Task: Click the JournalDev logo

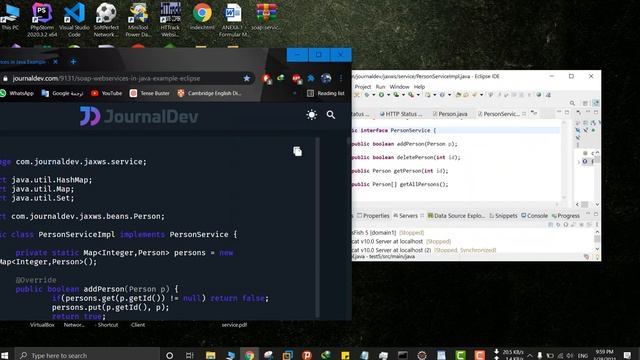Action: pyautogui.click(x=139, y=116)
